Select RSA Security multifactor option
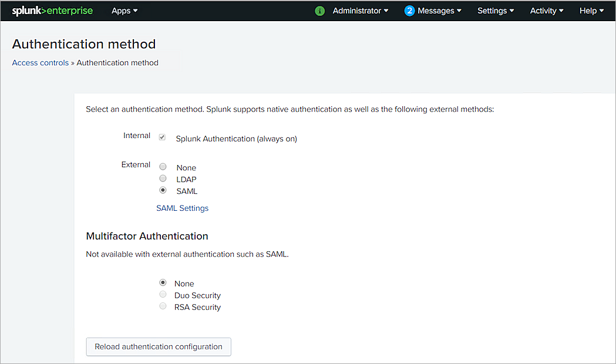 point(163,306)
